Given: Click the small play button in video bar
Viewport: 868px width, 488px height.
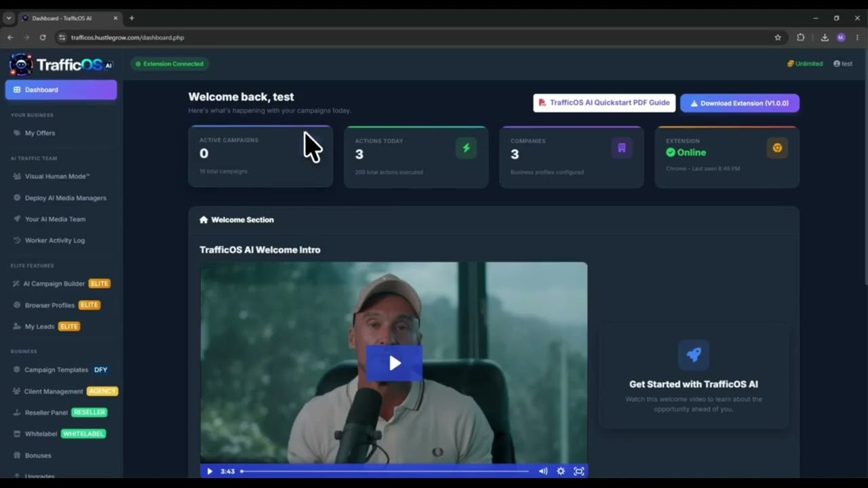Looking at the screenshot, I should click(x=210, y=471).
